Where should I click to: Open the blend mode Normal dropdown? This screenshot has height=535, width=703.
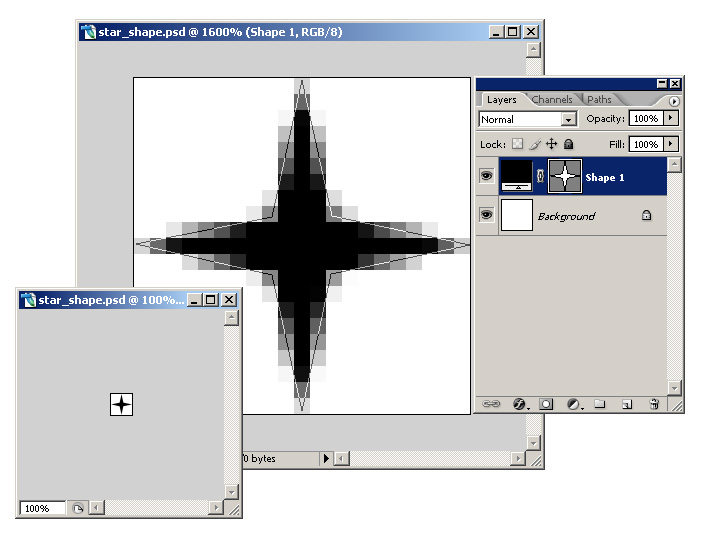[x=568, y=119]
